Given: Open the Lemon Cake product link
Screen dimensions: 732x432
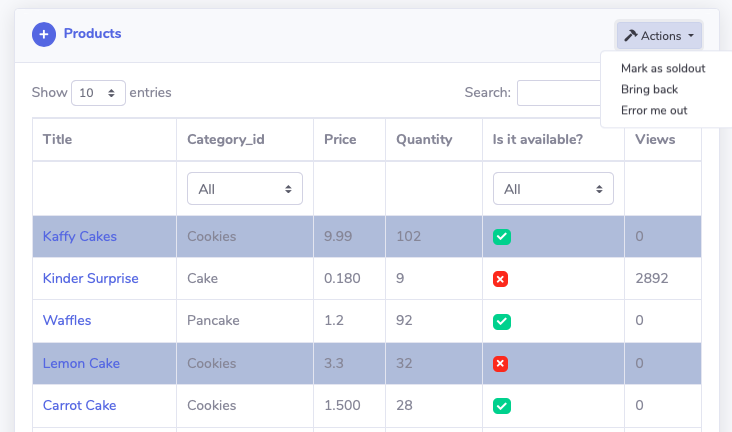Looking at the screenshot, I should point(81,364).
